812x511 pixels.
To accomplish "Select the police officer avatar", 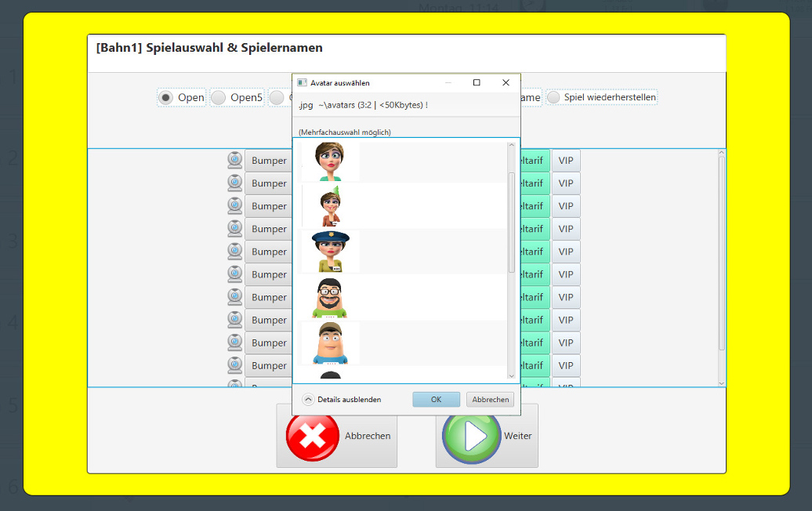I will pos(330,251).
